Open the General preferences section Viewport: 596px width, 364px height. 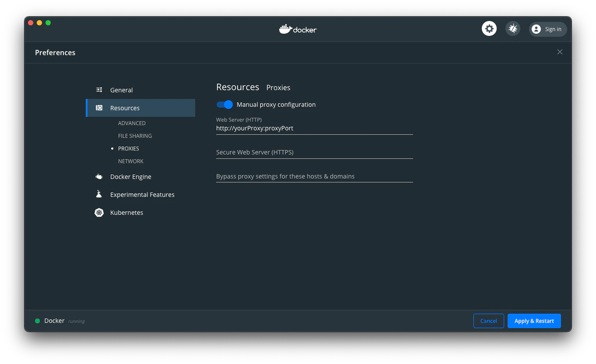140,90
